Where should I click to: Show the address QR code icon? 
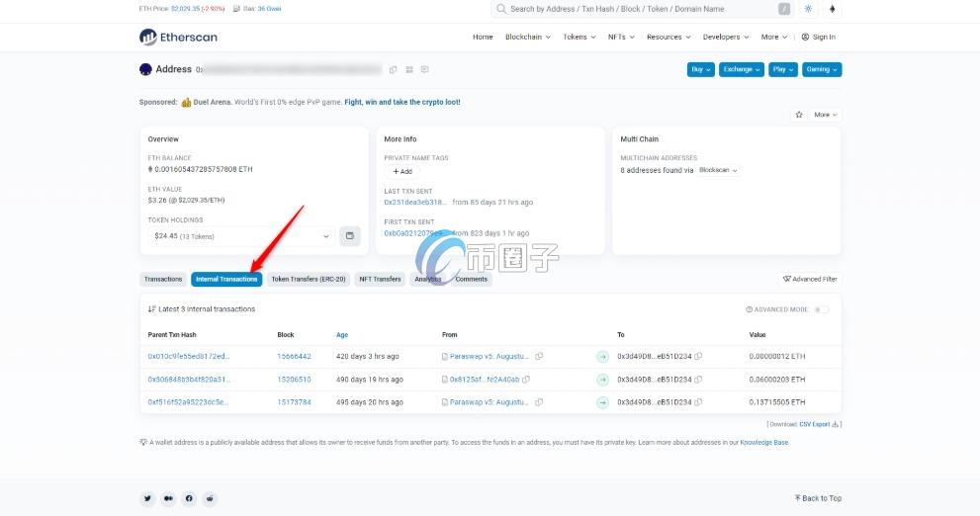[x=408, y=69]
